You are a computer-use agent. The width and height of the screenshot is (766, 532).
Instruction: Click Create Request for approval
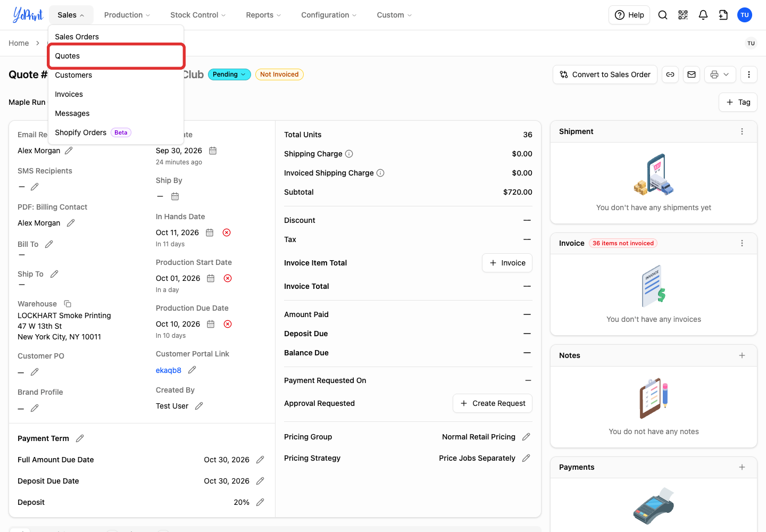(x=493, y=403)
